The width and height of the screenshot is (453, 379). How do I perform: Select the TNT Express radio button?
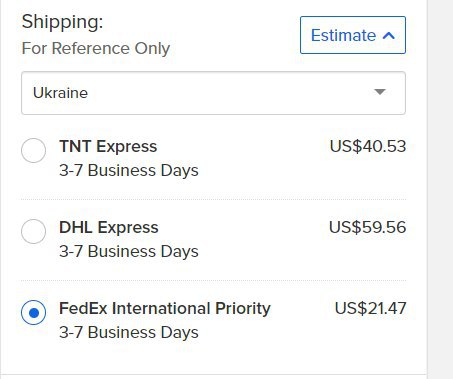(34, 150)
